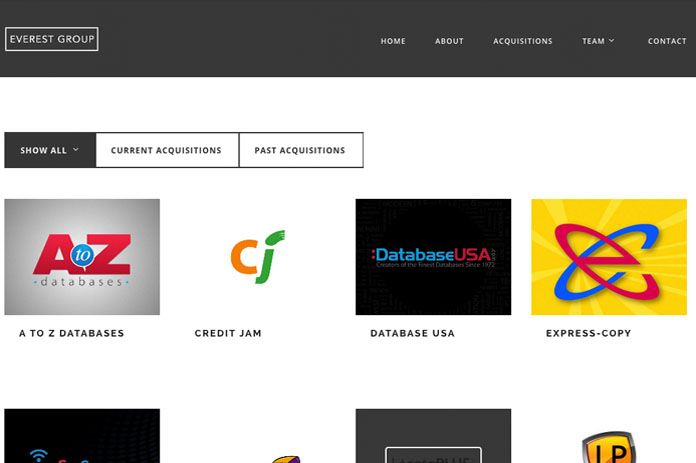Viewport: 696px width, 463px height.
Task: Open the Contact page
Action: pyautogui.click(x=667, y=41)
